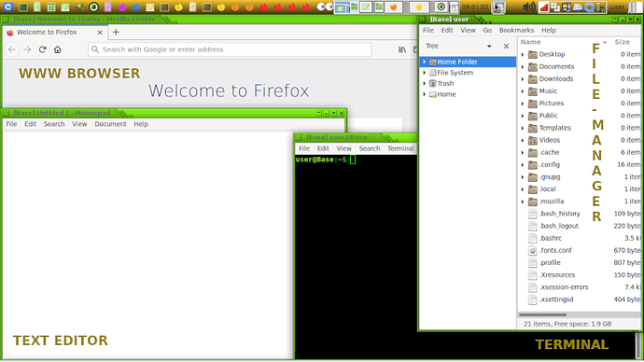Expand the Home Folder tree node
Image resolution: width=644 pixels, height=362 pixels.
425,62
